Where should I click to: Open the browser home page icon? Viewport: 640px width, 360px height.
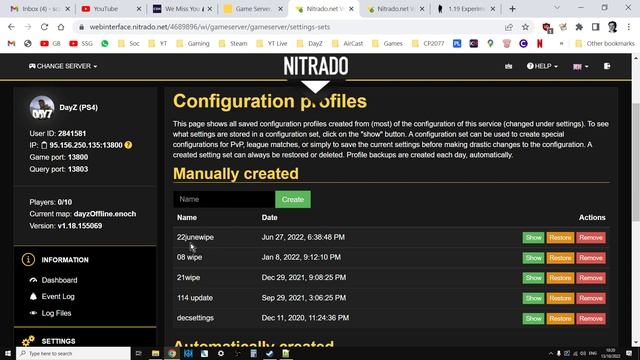point(61,27)
